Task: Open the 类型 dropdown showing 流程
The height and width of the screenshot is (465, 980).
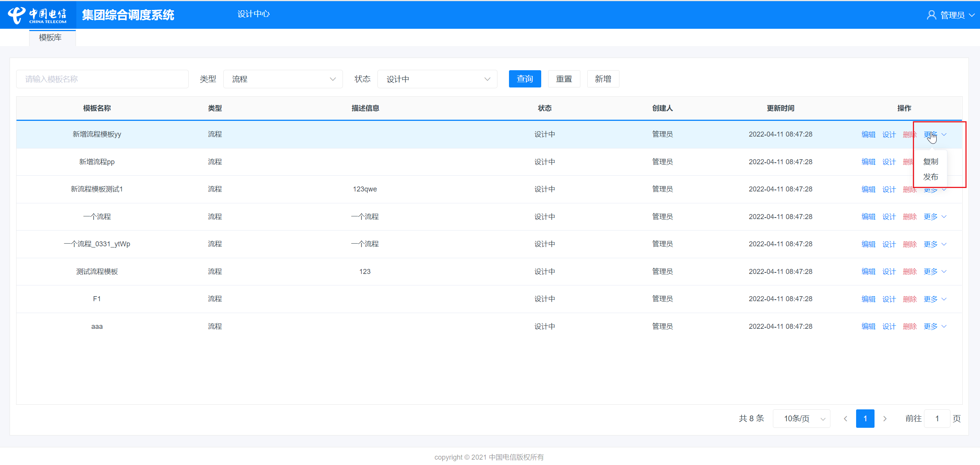Action: pyautogui.click(x=283, y=79)
